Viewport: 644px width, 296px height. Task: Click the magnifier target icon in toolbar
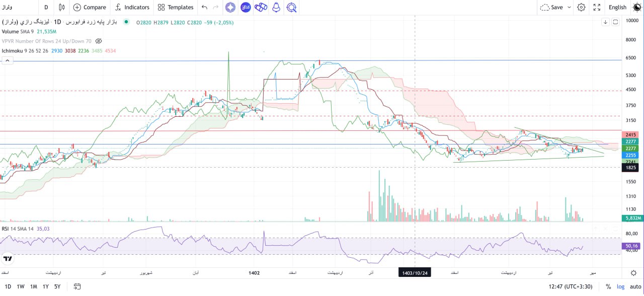(291, 7)
